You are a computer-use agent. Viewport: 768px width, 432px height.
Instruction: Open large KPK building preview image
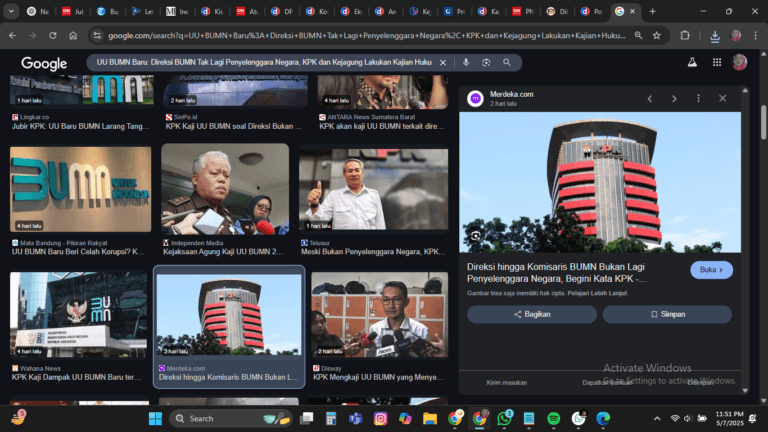point(600,182)
